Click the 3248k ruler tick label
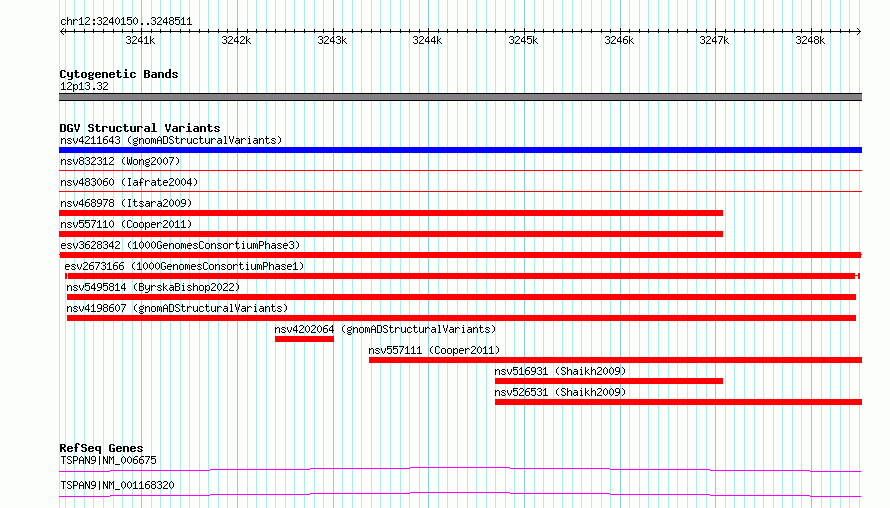Image resolution: width=890 pixels, height=508 pixels. [x=810, y=40]
